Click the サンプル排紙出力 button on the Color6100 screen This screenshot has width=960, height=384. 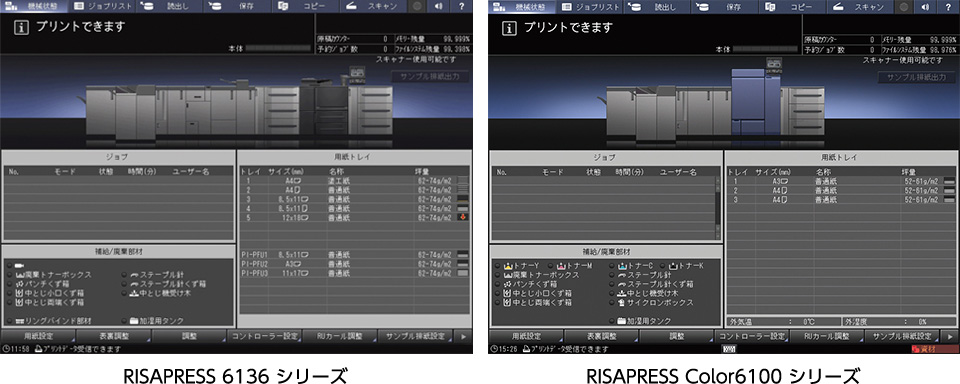click(x=917, y=77)
